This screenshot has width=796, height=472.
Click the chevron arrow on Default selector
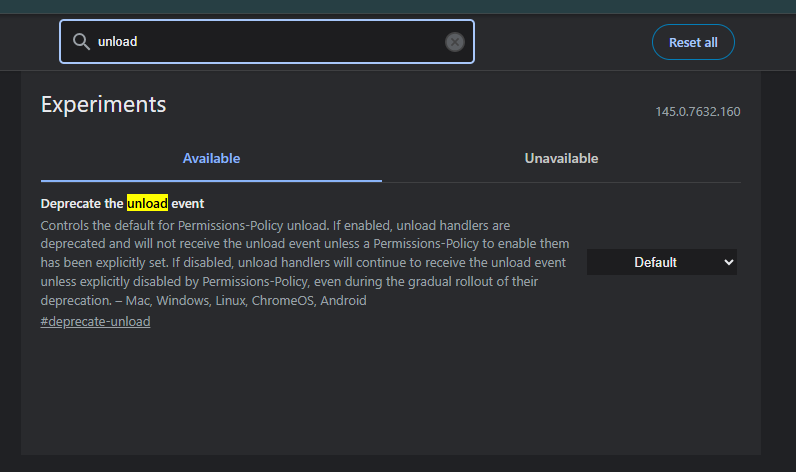(x=728, y=262)
